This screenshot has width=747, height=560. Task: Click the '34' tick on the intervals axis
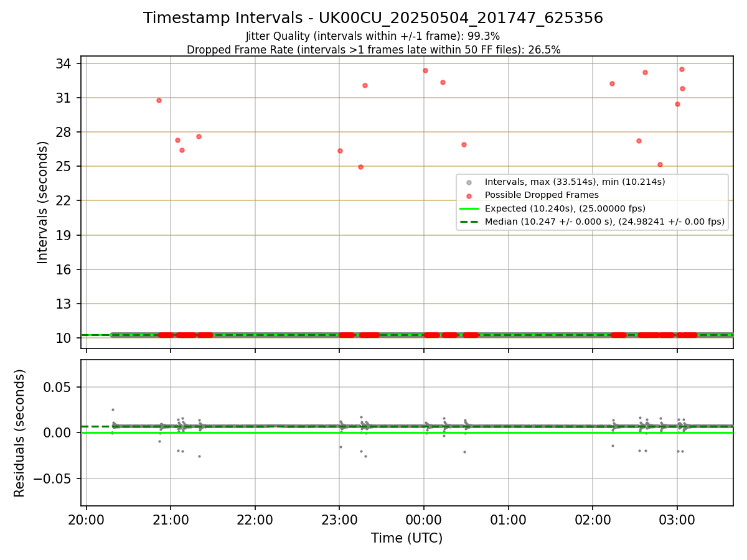point(65,63)
